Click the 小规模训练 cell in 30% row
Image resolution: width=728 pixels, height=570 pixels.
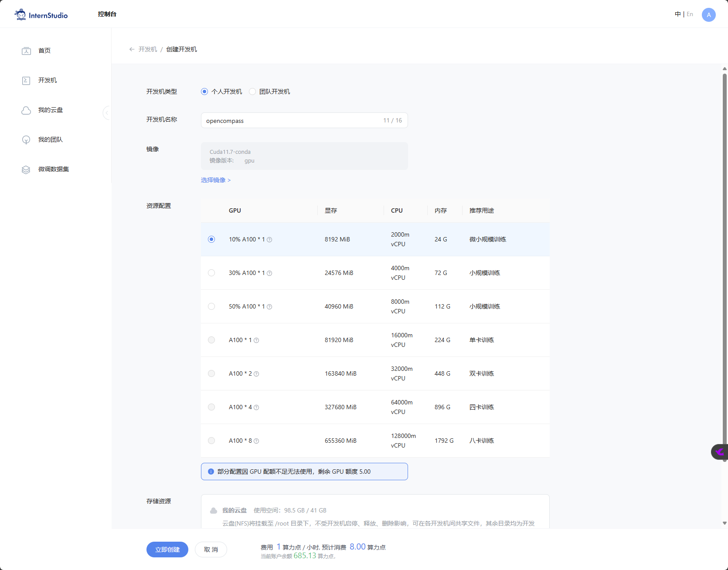pos(485,273)
